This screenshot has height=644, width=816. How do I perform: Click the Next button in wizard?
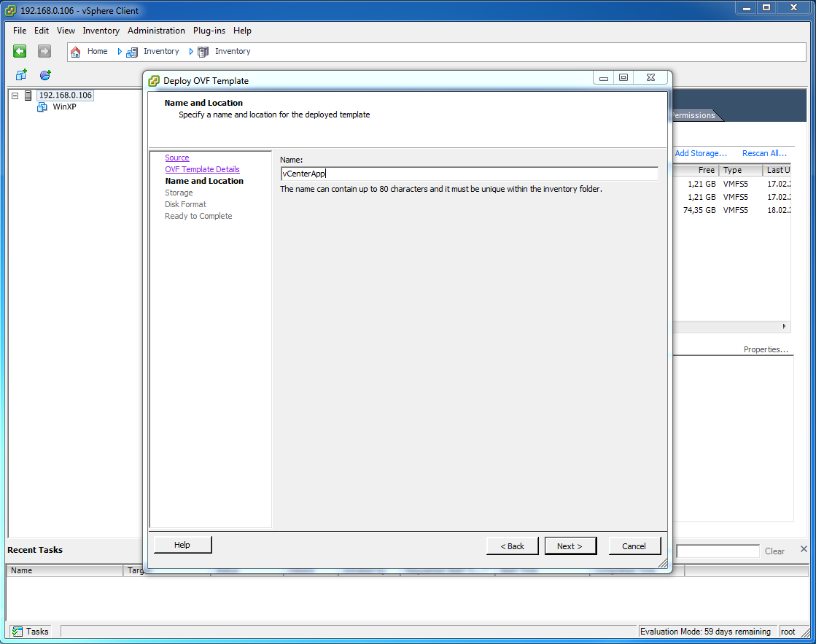[x=570, y=546]
